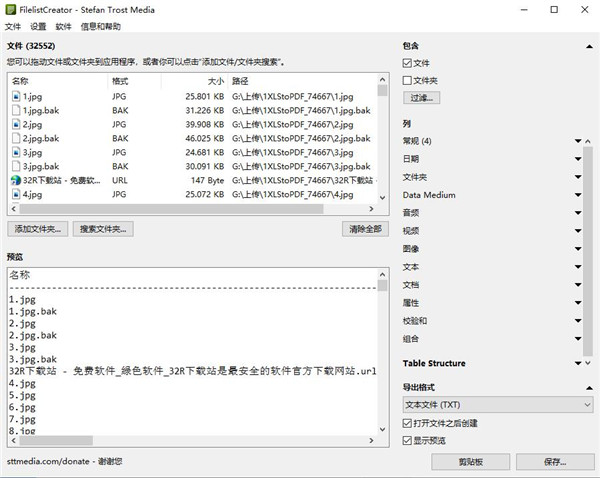This screenshot has width=600, height=478.
Task: Click the 保存... save button
Action: click(555, 462)
